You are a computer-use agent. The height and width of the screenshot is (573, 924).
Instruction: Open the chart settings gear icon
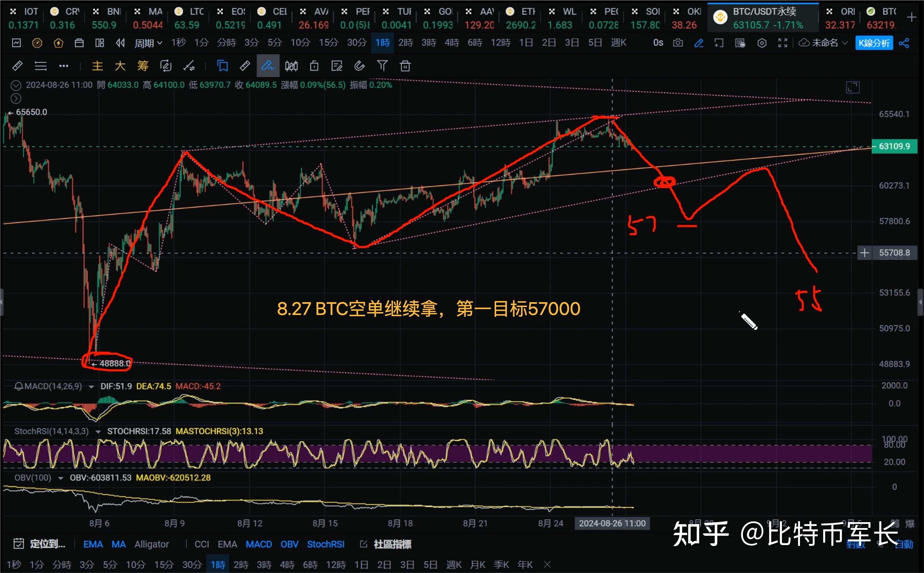762,43
